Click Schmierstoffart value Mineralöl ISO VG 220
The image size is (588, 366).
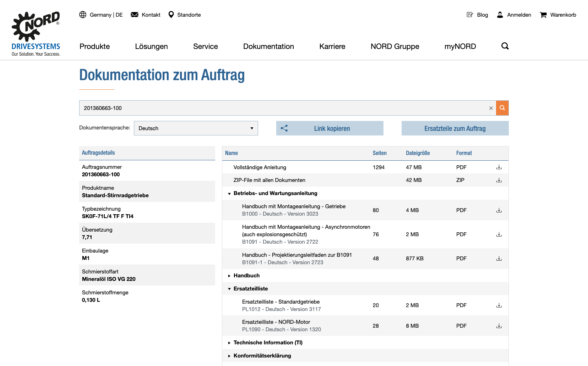pos(109,279)
